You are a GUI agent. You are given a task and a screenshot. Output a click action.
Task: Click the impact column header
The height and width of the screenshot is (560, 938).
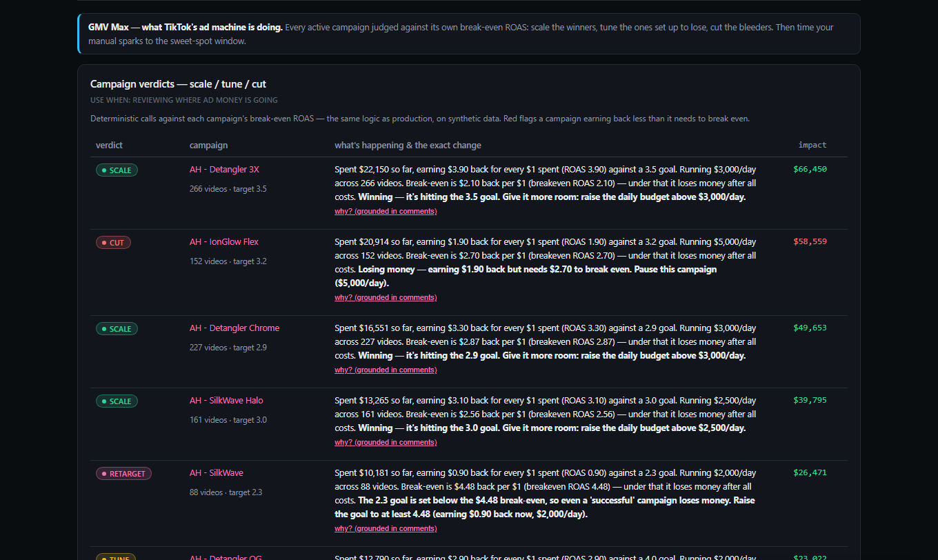[x=812, y=145]
